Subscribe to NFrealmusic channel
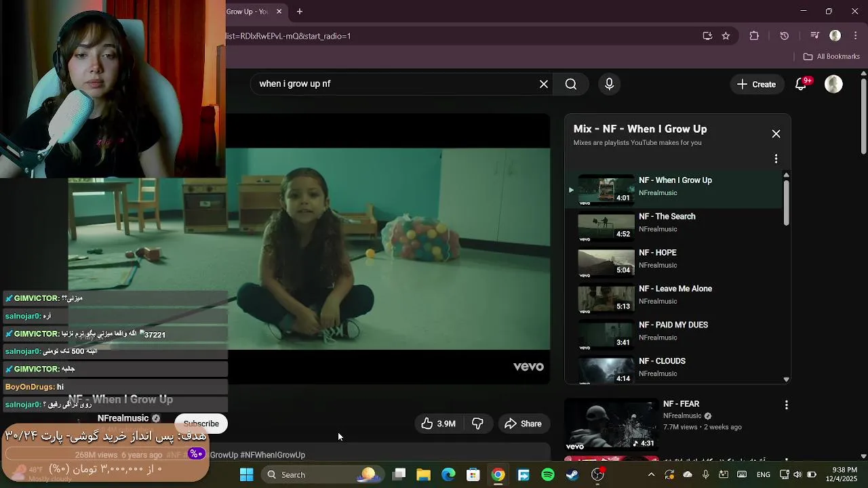 pyautogui.click(x=201, y=424)
